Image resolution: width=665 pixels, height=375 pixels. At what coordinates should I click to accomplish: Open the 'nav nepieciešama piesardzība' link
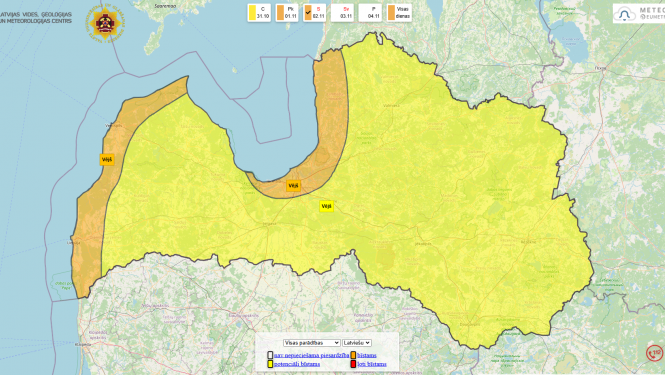[x=311, y=355]
